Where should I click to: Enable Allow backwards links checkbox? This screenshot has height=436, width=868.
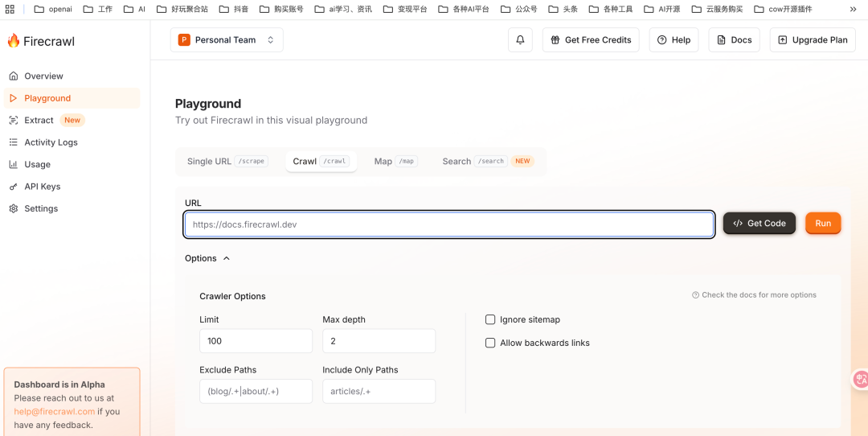490,343
